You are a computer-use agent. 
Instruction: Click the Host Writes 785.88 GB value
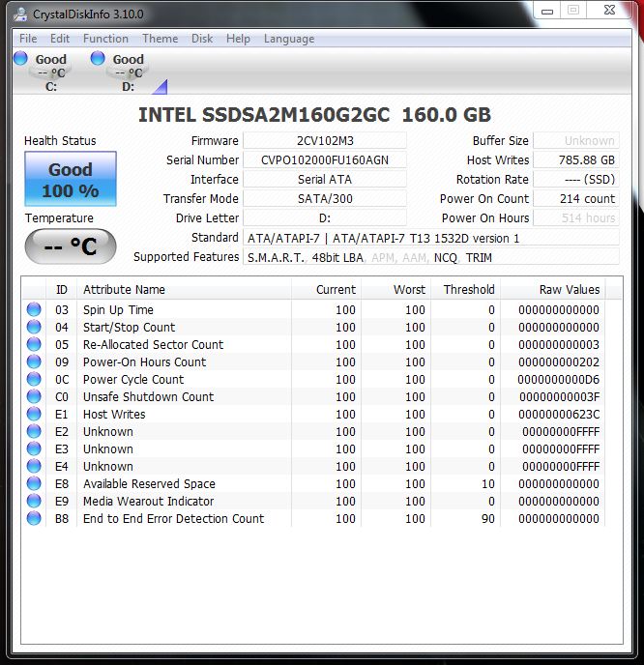pyautogui.click(x=575, y=160)
